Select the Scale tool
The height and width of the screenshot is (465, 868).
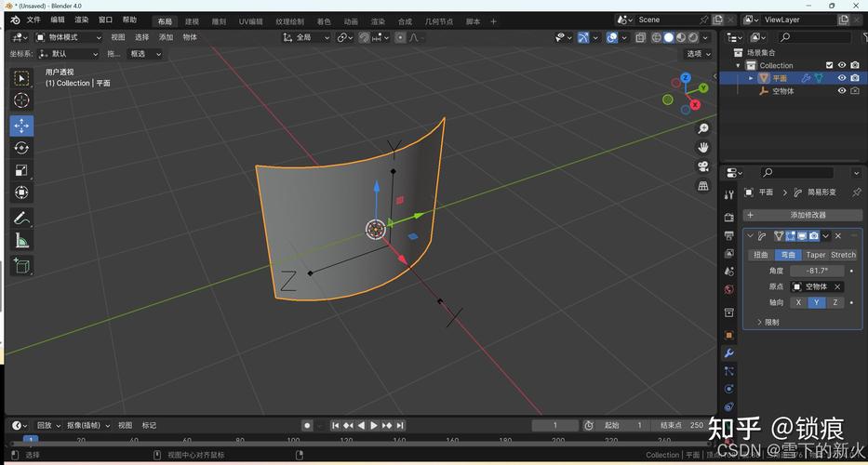tap(21, 170)
